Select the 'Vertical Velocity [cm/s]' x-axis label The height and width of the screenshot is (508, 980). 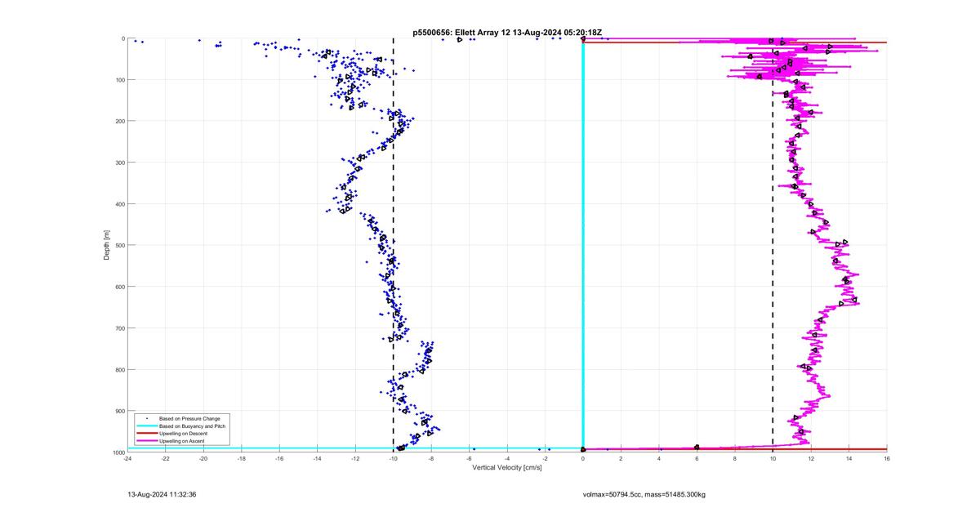pyautogui.click(x=506, y=467)
